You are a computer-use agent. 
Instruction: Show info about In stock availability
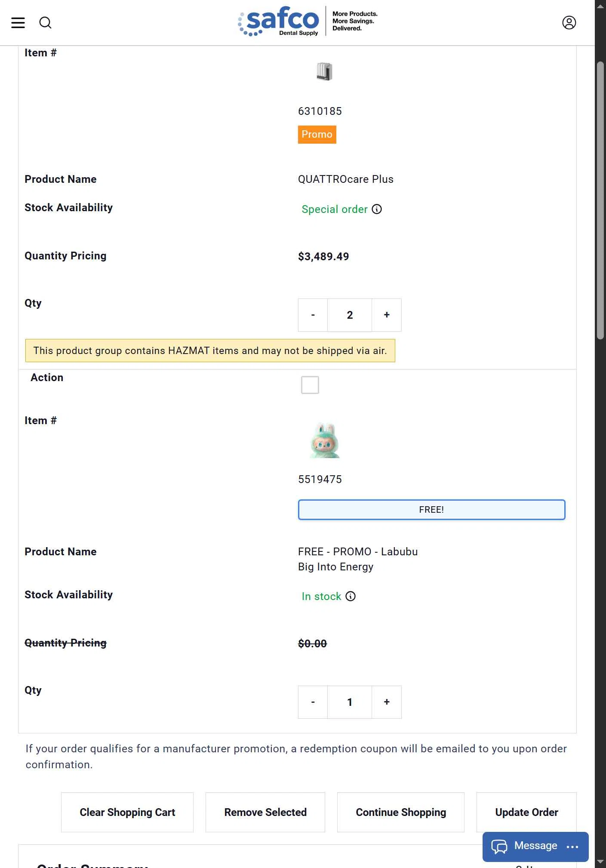(351, 596)
